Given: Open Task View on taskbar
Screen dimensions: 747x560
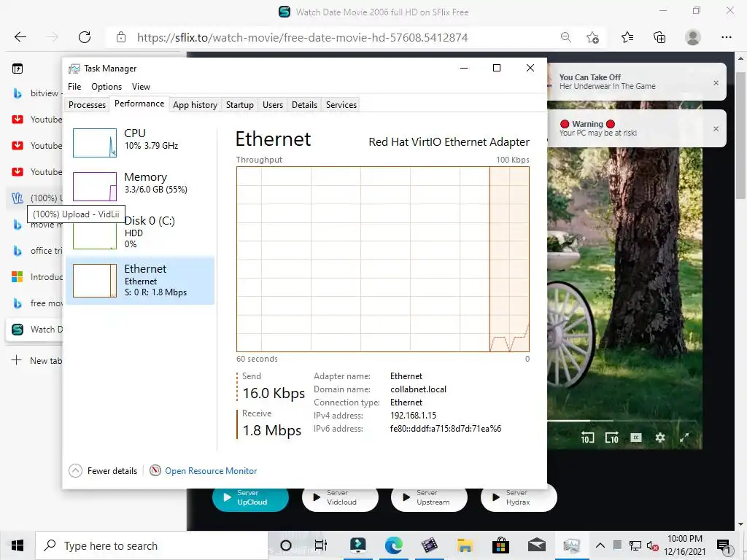Looking at the screenshot, I should tap(321, 545).
